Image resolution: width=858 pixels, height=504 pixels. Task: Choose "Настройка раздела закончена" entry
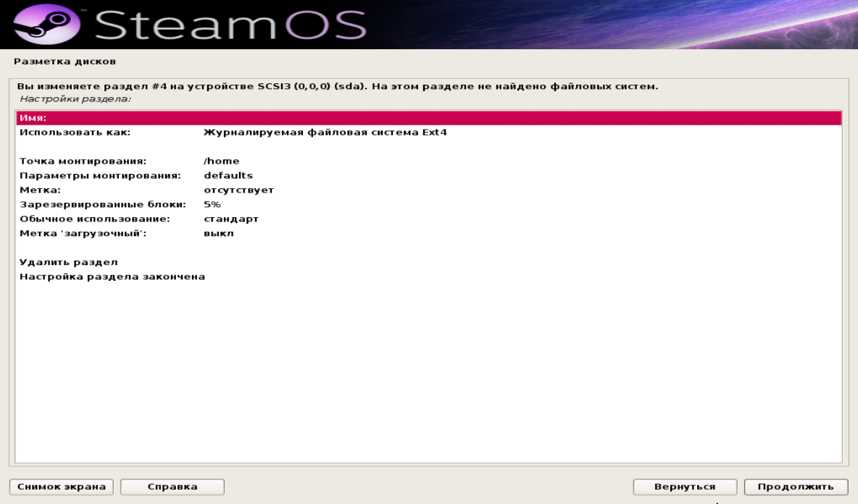coord(112,276)
